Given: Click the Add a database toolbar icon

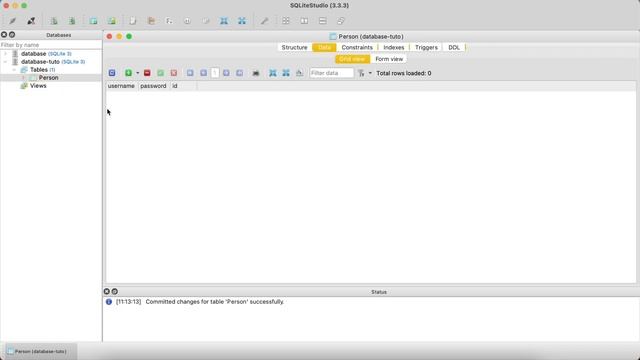Looking at the screenshot, I should 53,21.
